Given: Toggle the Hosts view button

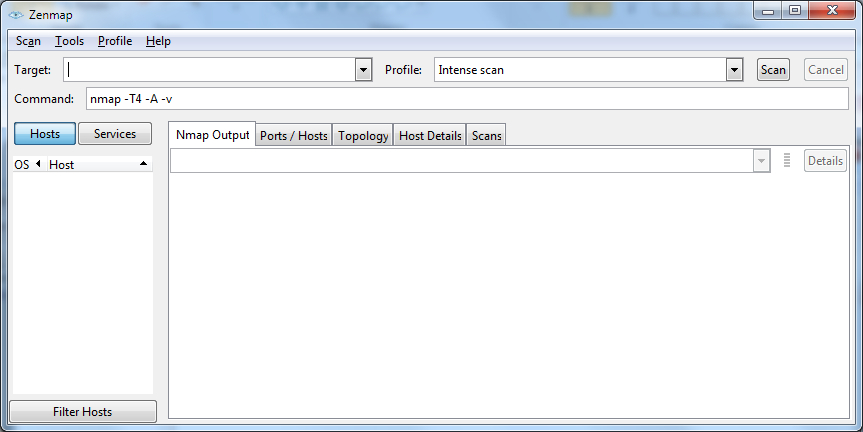Looking at the screenshot, I should pyautogui.click(x=45, y=134).
